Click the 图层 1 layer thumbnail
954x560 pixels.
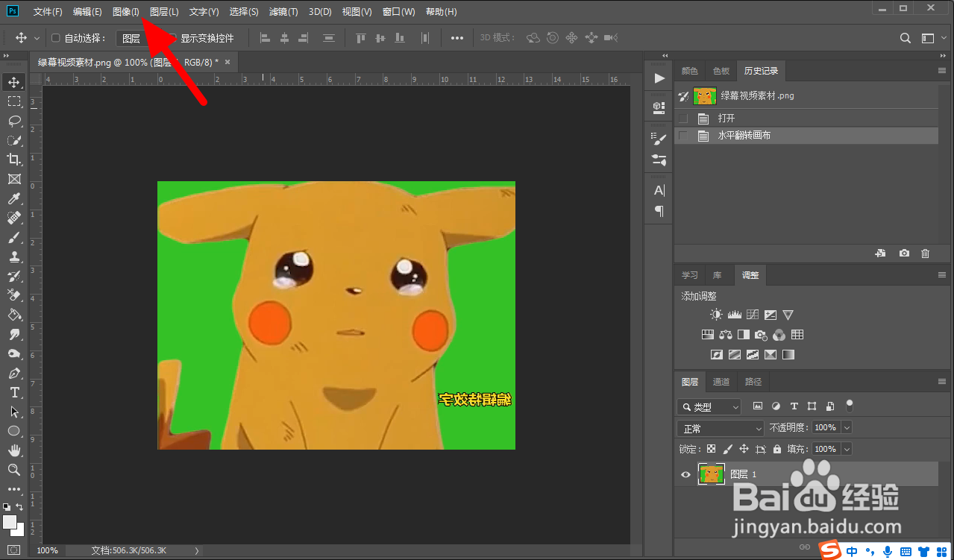712,474
